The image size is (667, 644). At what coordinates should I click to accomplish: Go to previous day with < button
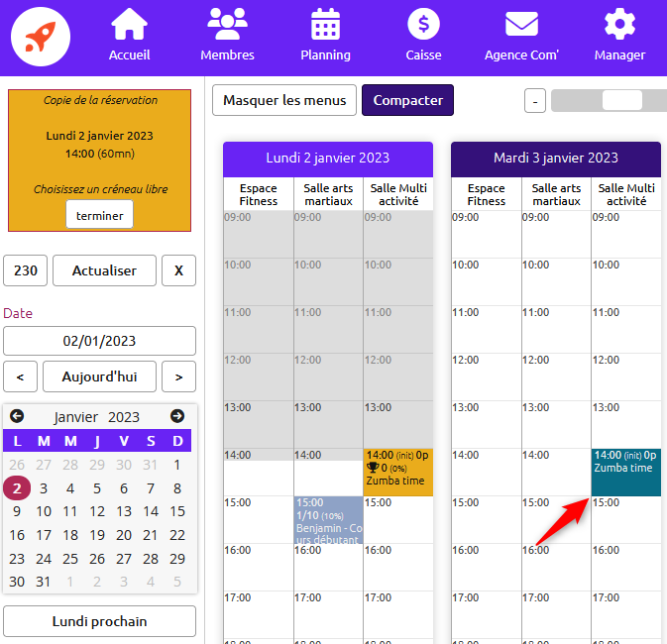[20, 376]
